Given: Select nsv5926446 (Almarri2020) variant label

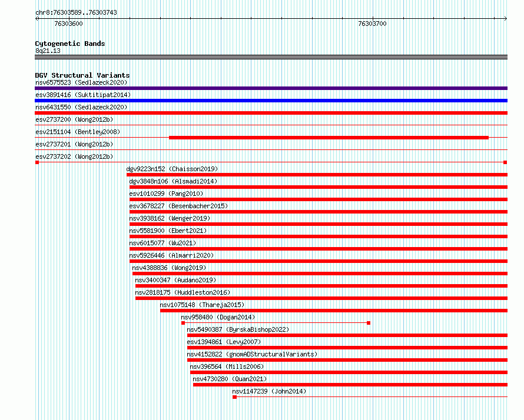Looking at the screenshot, I should pyautogui.click(x=171, y=255).
